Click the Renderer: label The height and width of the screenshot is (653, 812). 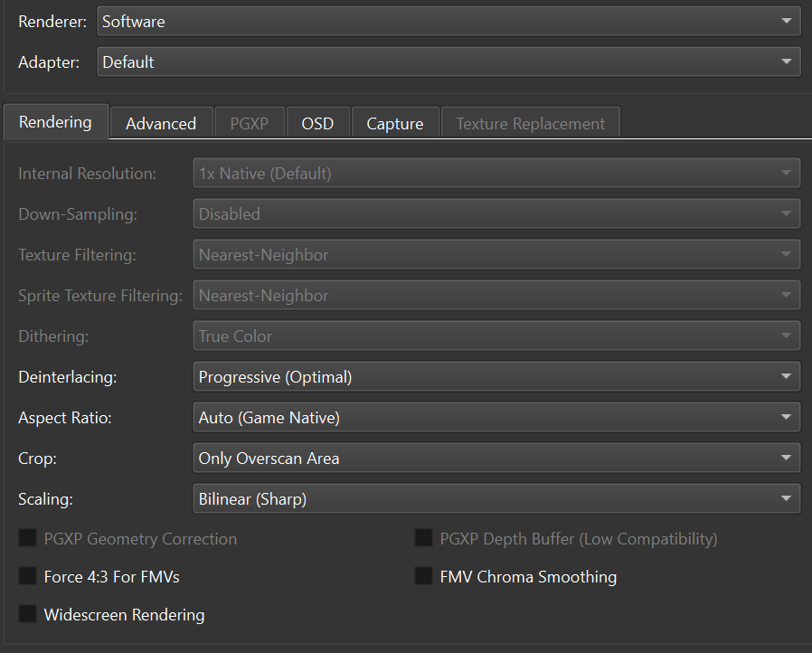click(52, 22)
